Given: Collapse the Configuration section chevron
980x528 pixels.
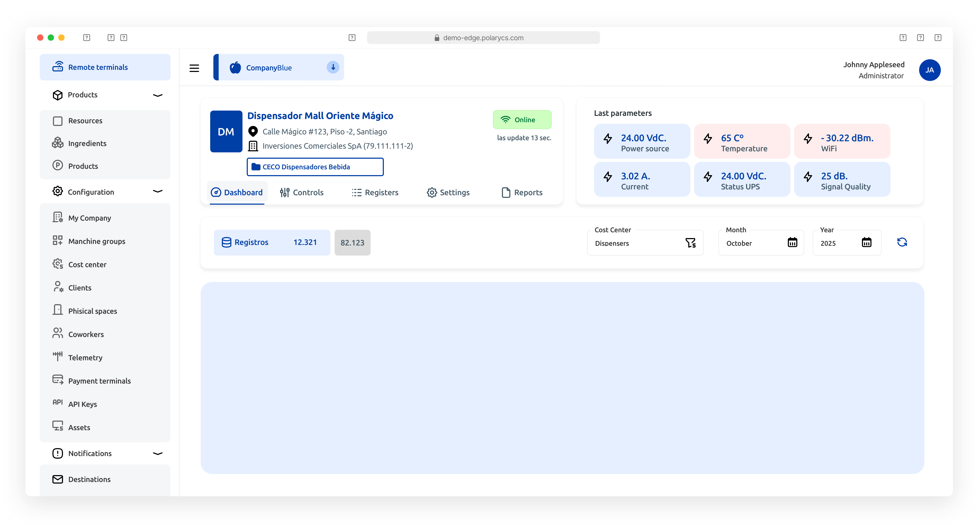Looking at the screenshot, I should click(158, 191).
